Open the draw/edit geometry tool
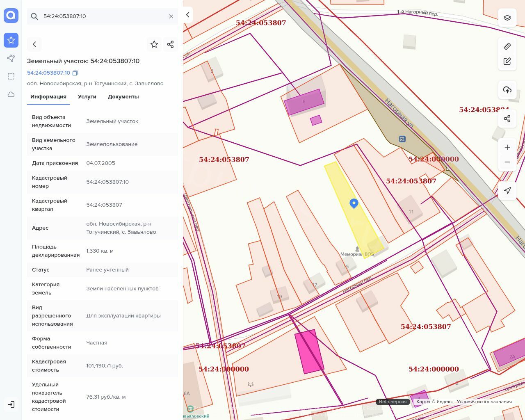The width and height of the screenshot is (525, 420). tap(507, 61)
